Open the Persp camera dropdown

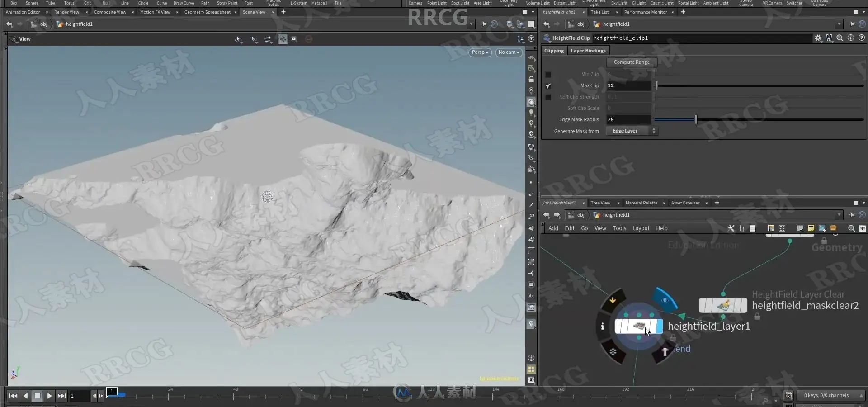tap(480, 52)
